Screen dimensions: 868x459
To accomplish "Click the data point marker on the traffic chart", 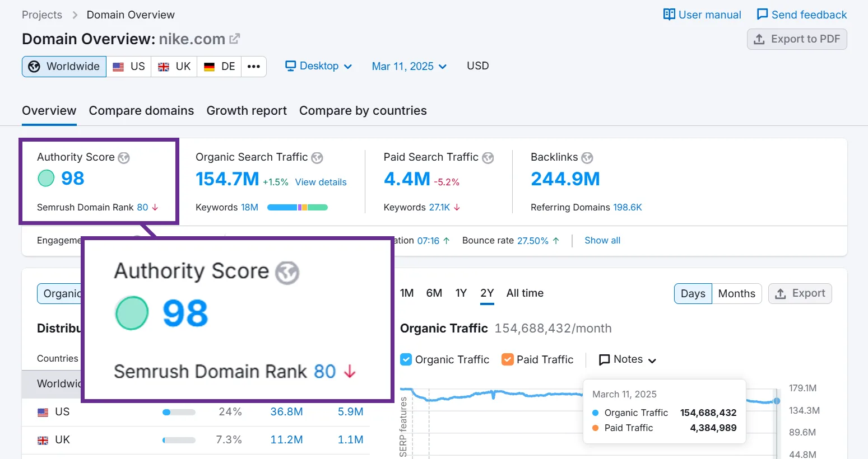I will [777, 401].
